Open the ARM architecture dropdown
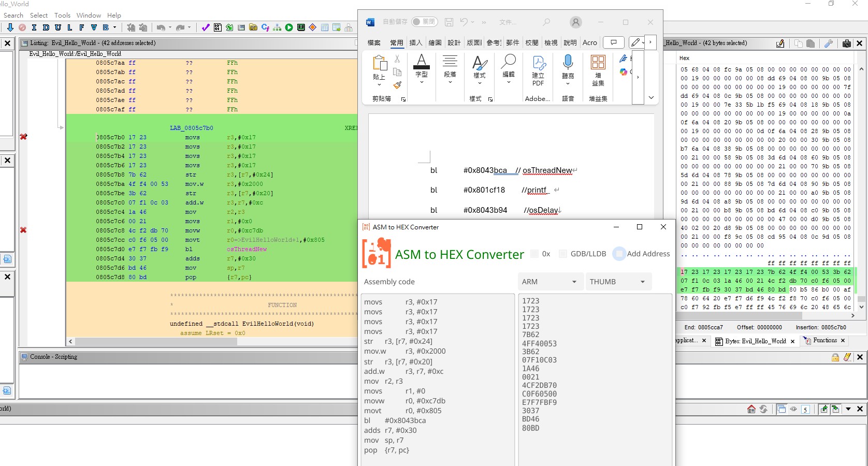 [x=551, y=282]
